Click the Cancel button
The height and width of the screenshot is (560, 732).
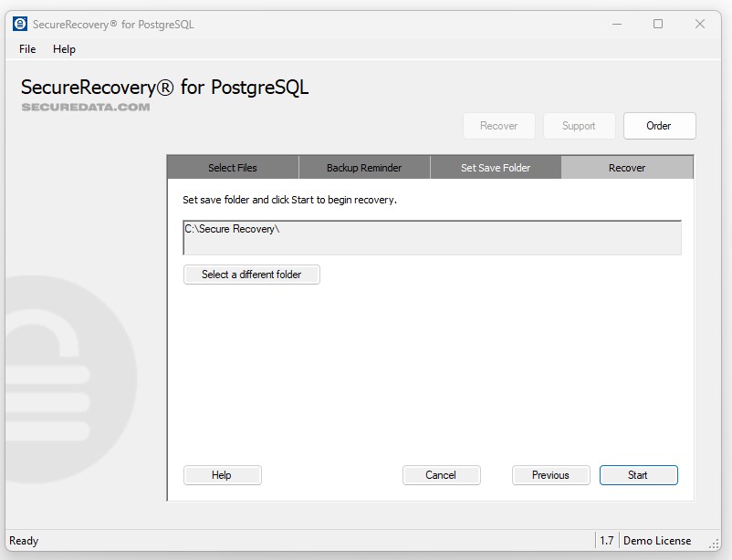[442, 475]
